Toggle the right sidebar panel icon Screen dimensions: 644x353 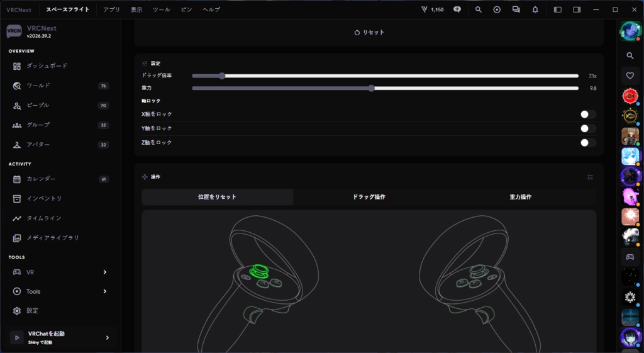(577, 9)
